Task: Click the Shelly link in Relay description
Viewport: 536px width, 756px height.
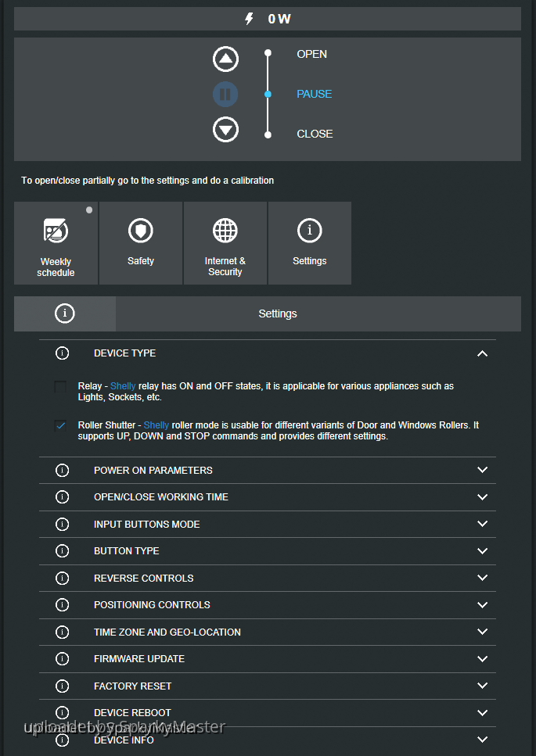Action: point(123,386)
